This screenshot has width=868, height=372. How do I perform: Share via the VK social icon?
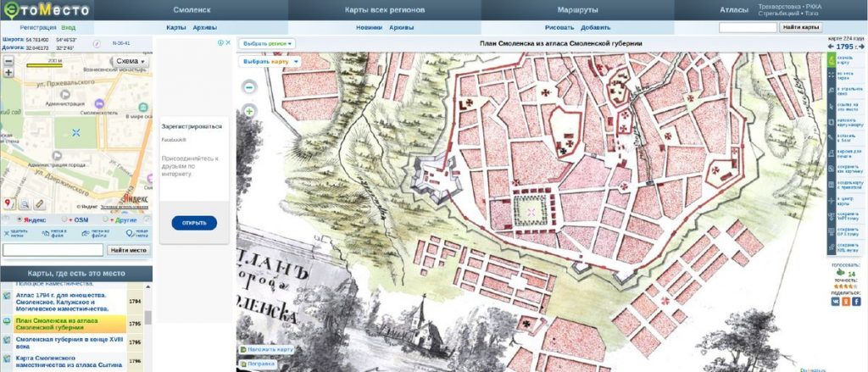(835, 301)
